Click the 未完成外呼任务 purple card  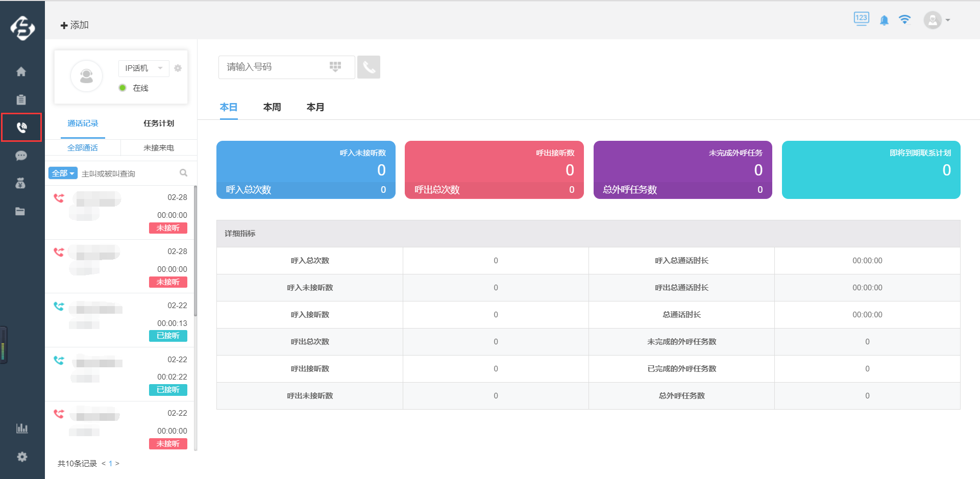(682, 170)
